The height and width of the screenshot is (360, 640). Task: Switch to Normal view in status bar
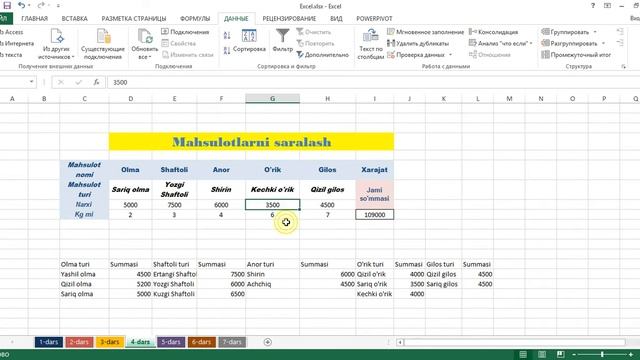click(523, 354)
